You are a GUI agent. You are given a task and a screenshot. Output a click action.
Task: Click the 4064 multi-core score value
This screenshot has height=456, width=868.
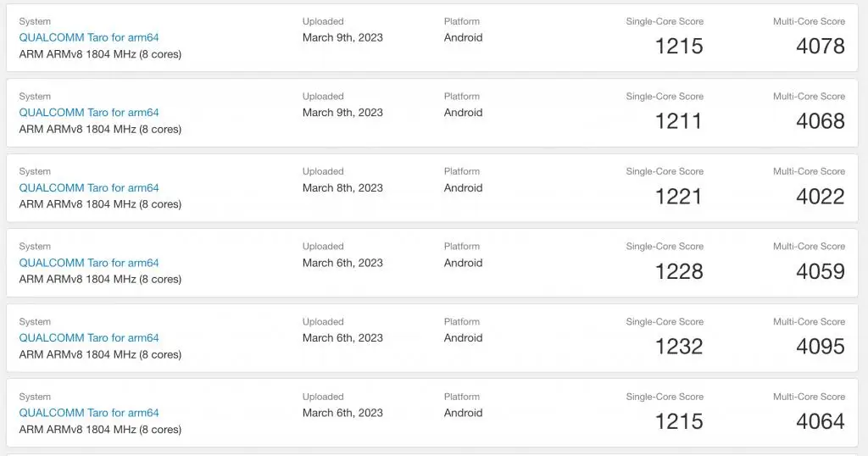tap(821, 422)
